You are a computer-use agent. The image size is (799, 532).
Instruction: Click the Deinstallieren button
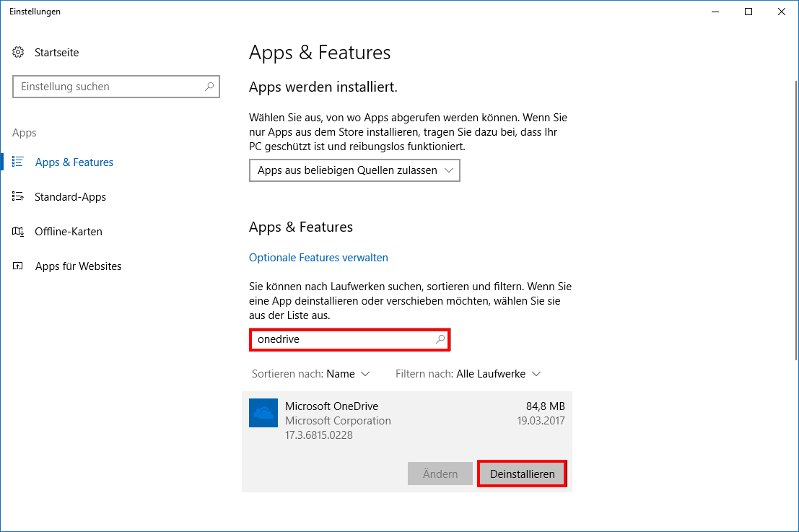[523, 474]
